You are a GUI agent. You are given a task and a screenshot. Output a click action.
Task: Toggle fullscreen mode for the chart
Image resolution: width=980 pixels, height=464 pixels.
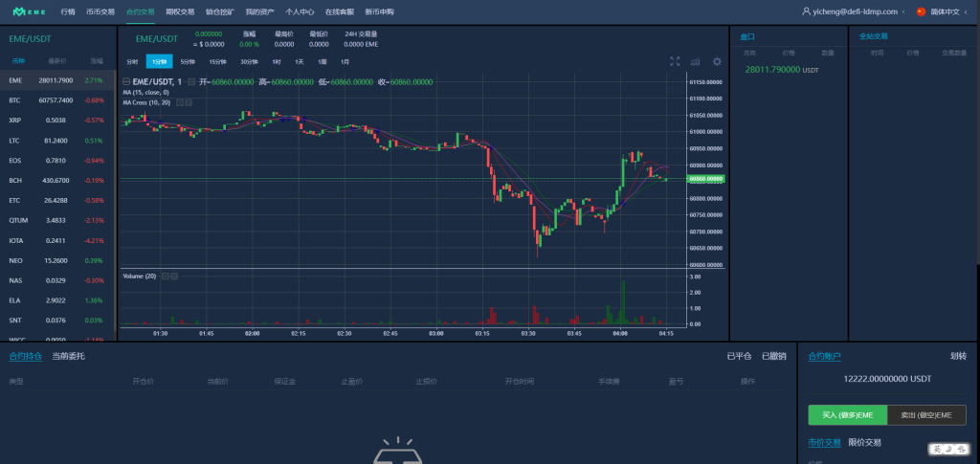click(675, 61)
